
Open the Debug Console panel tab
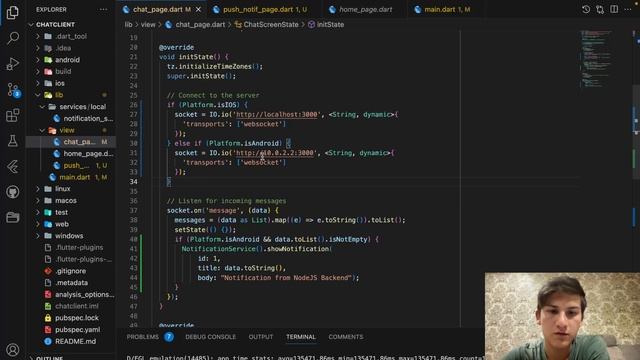click(211, 337)
